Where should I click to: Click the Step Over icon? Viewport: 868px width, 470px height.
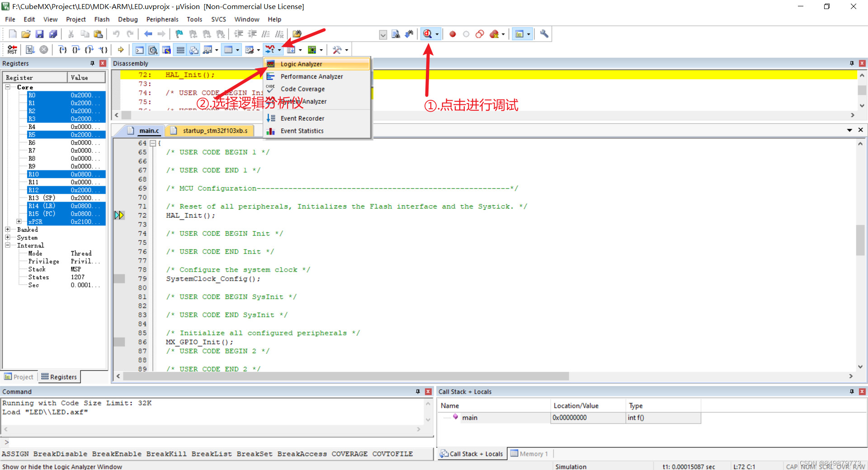coord(75,50)
